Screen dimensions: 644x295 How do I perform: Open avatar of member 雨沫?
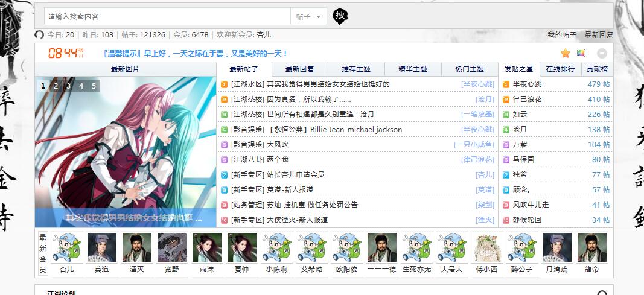pyautogui.click(x=207, y=247)
